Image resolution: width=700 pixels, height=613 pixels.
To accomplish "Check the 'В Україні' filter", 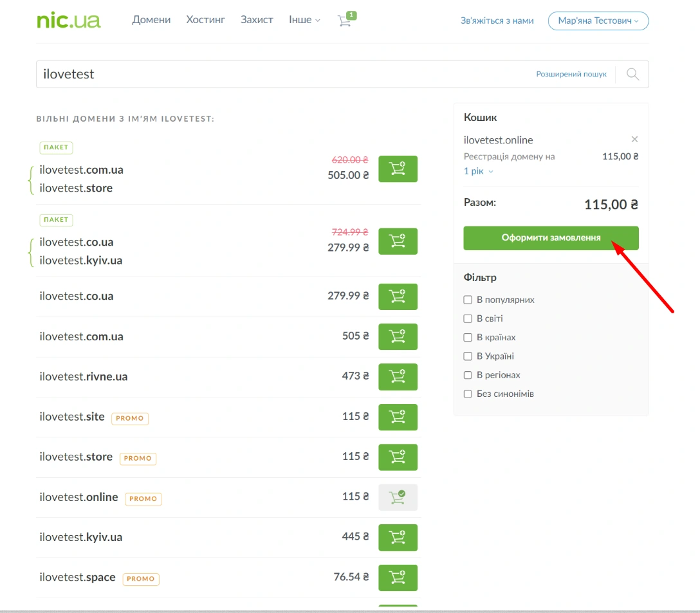I will coord(468,356).
